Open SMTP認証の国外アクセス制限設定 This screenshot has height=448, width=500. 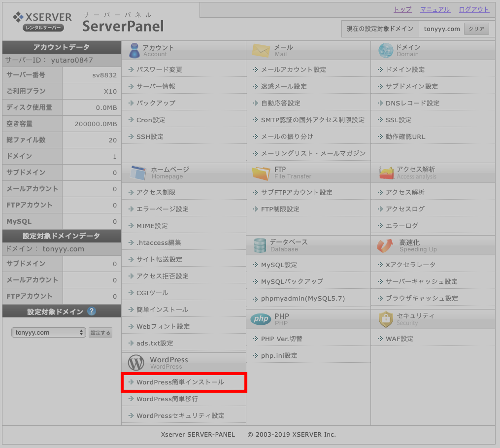312,120
